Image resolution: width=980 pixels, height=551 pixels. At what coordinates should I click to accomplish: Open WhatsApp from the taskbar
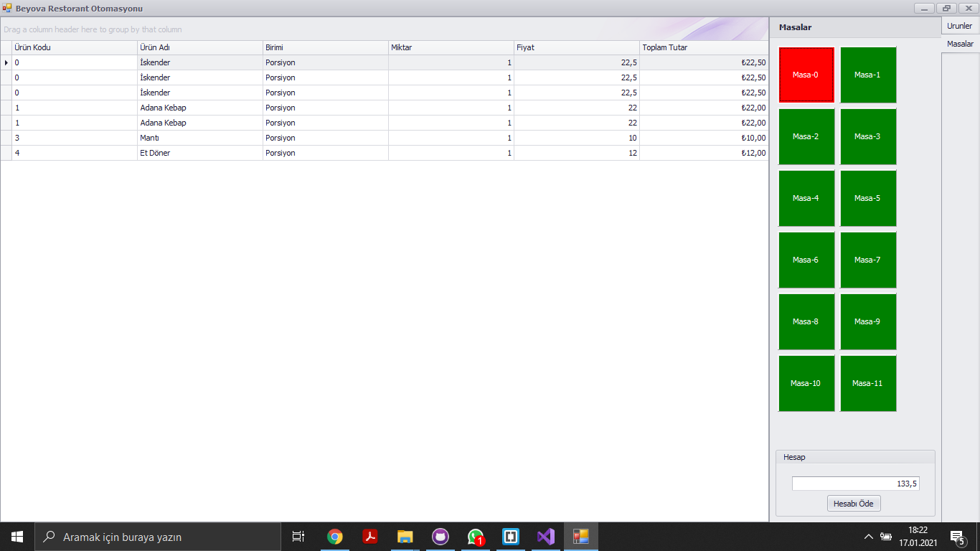tap(475, 537)
